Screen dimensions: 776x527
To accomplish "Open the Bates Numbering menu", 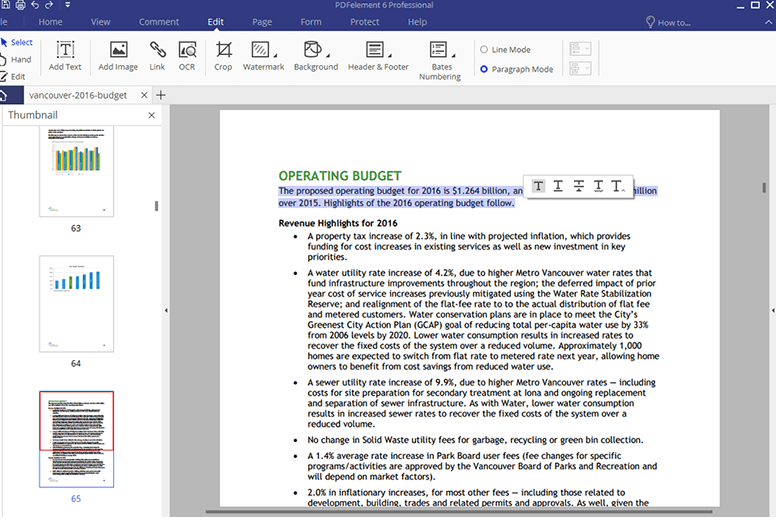I will 440,60.
